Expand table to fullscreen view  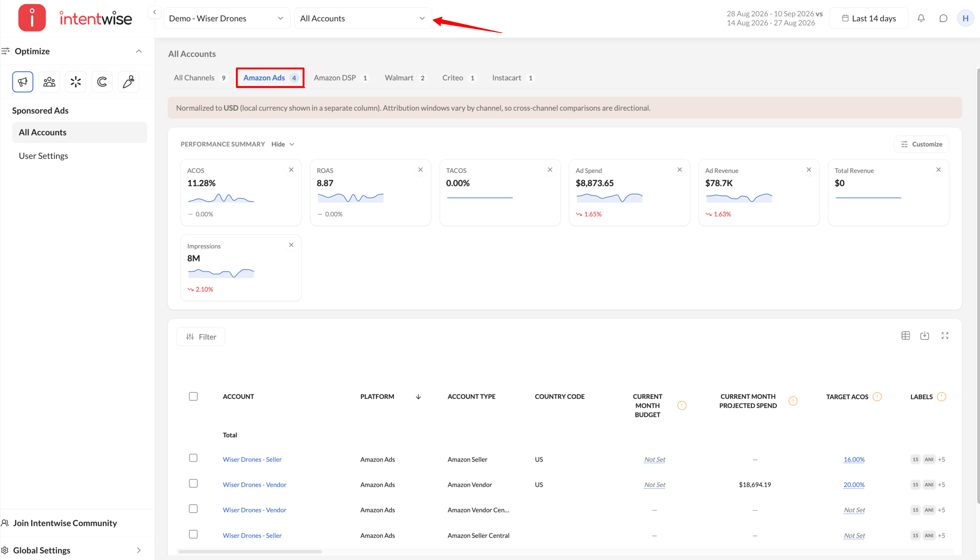[x=945, y=336]
